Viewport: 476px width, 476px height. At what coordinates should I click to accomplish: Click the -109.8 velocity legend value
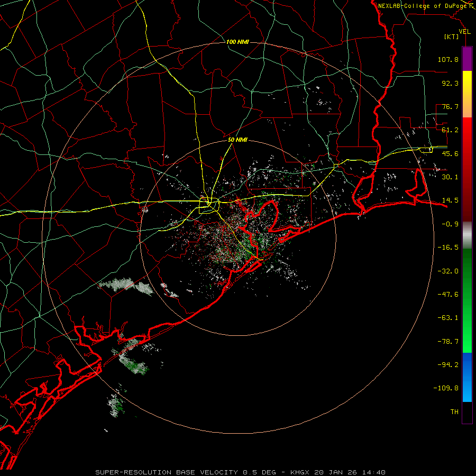[x=446, y=388]
